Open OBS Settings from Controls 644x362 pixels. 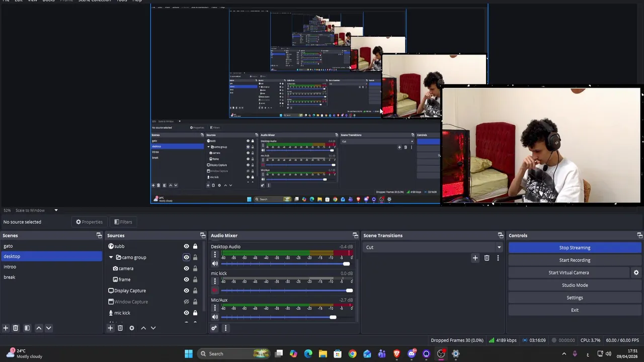(x=575, y=298)
